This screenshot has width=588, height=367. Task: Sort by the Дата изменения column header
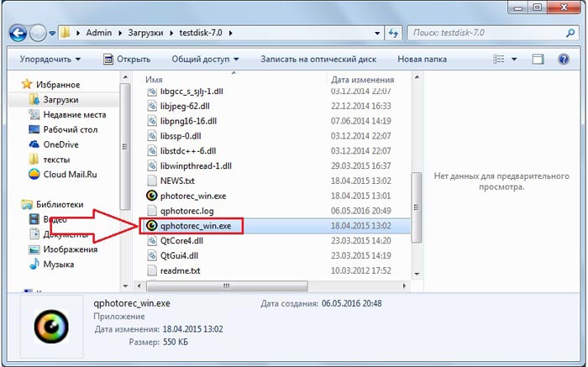[x=363, y=80]
